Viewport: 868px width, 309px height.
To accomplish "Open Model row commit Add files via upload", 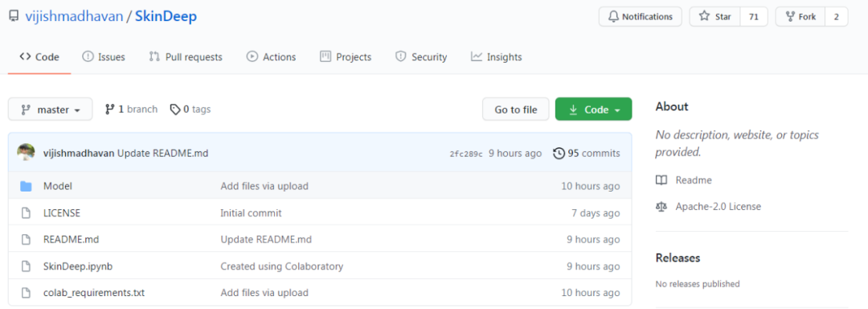I will pos(264,186).
